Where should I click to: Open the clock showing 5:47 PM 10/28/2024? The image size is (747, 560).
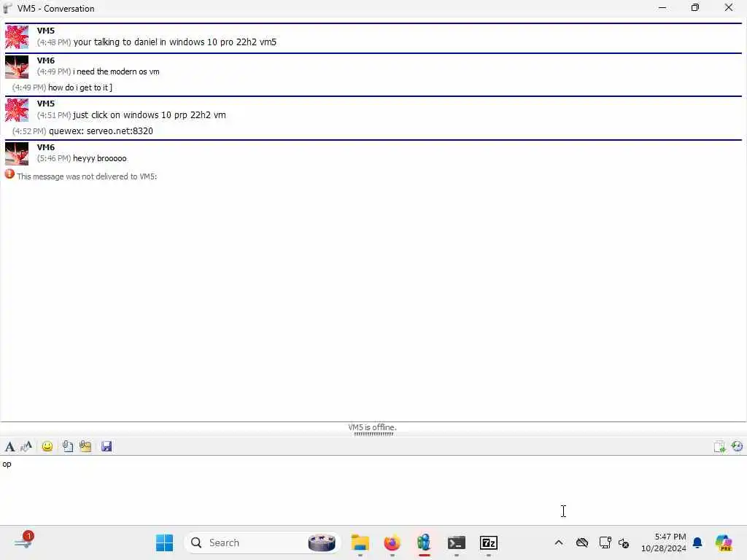click(x=664, y=542)
